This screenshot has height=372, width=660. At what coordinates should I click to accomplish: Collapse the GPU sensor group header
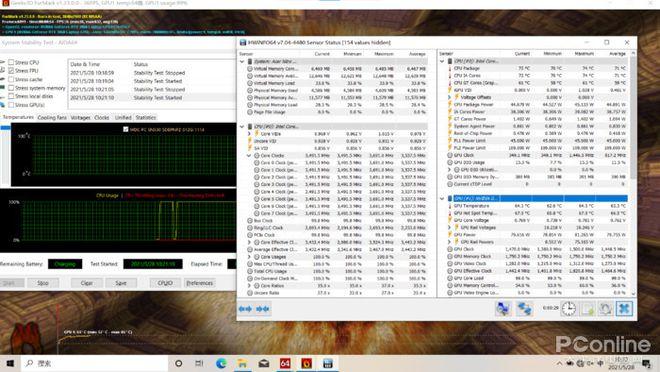point(442,198)
